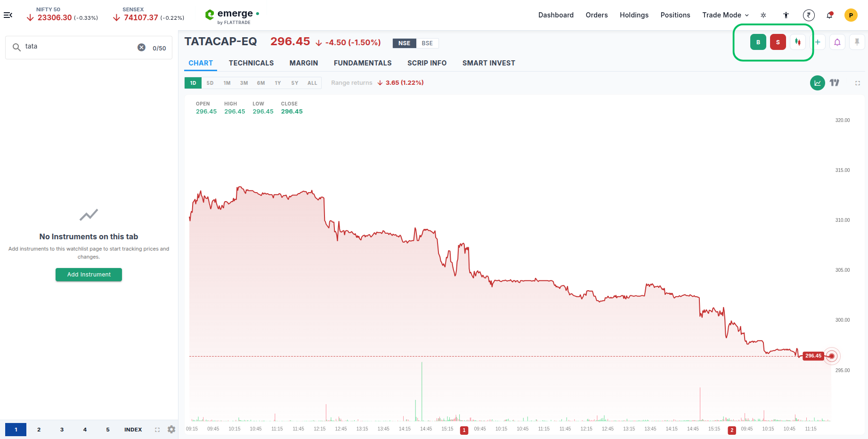Switch to watchlist tab 4
Screen dimensions: 868x439
point(85,430)
